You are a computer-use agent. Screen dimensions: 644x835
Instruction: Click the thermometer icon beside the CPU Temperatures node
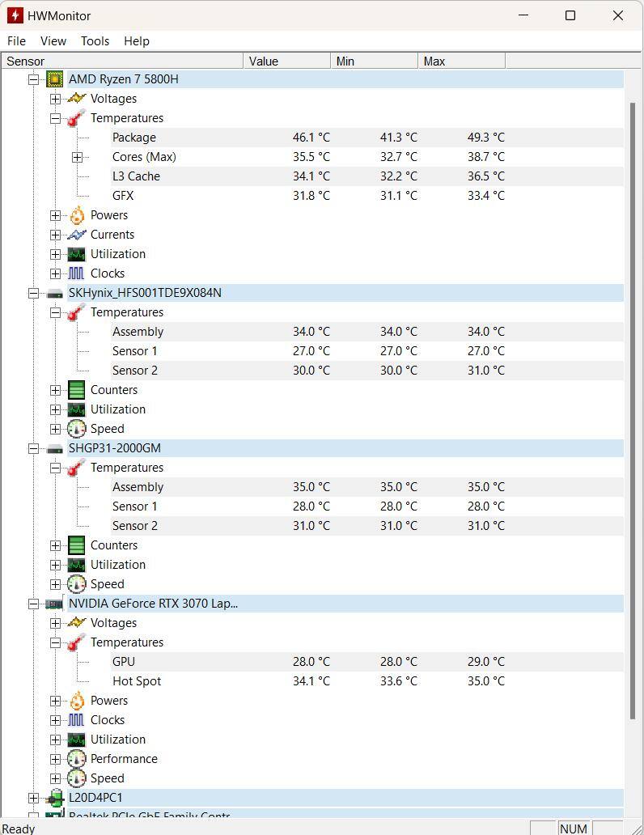(x=76, y=118)
